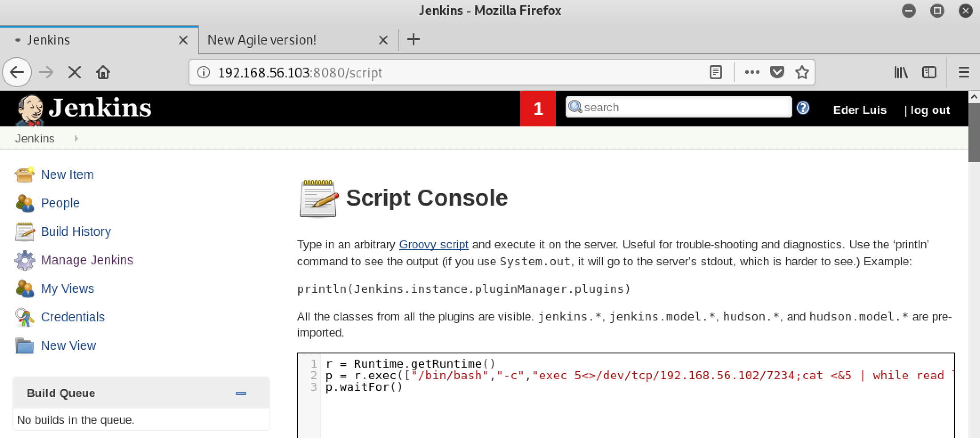Image resolution: width=980 pixels, height=438 pixels.
Task: Save page to Pocket
Action: click(777, 72)
